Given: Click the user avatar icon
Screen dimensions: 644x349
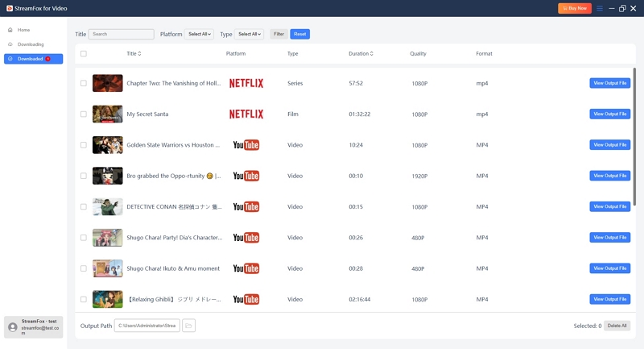Looking at the screenshot, I should point(13,327).
